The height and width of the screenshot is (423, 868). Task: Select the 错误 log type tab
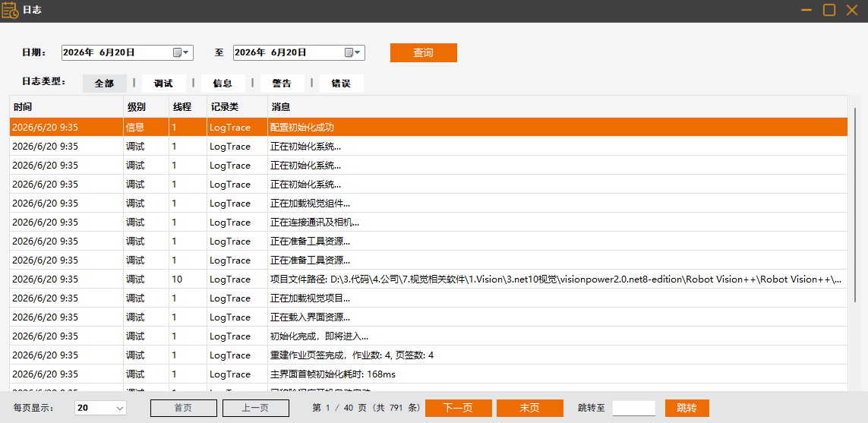(341, 84)
